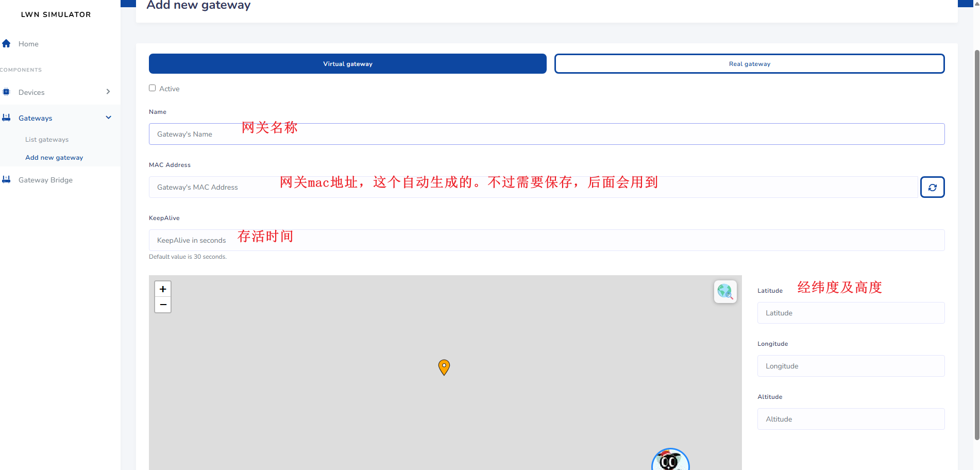Viewport: 980px width, 470px height.
Task: Open the Gateways menu item
Action: (x=35, y=118)
